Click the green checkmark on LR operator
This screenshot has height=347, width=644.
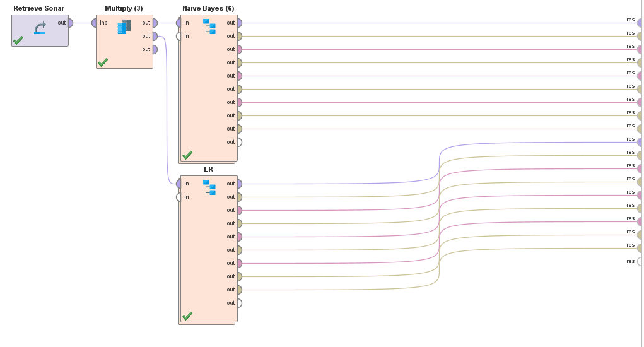pos(187,316)
